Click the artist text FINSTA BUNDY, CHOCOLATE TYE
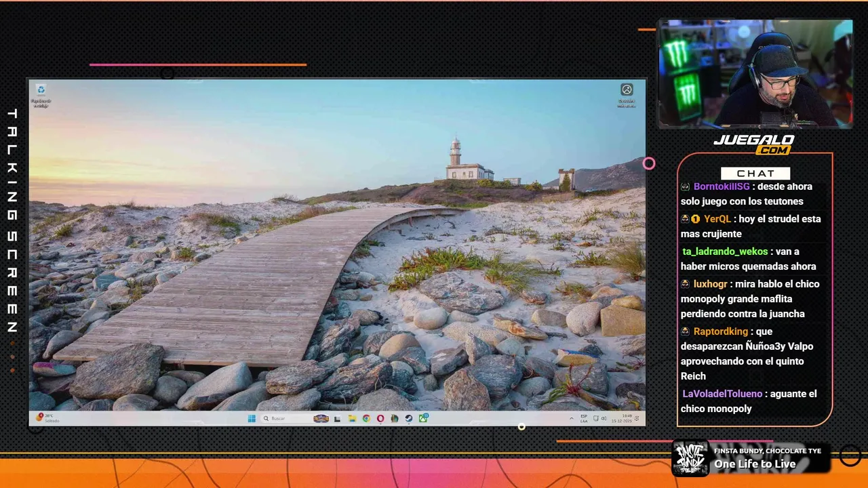 (x=768, y=451)
